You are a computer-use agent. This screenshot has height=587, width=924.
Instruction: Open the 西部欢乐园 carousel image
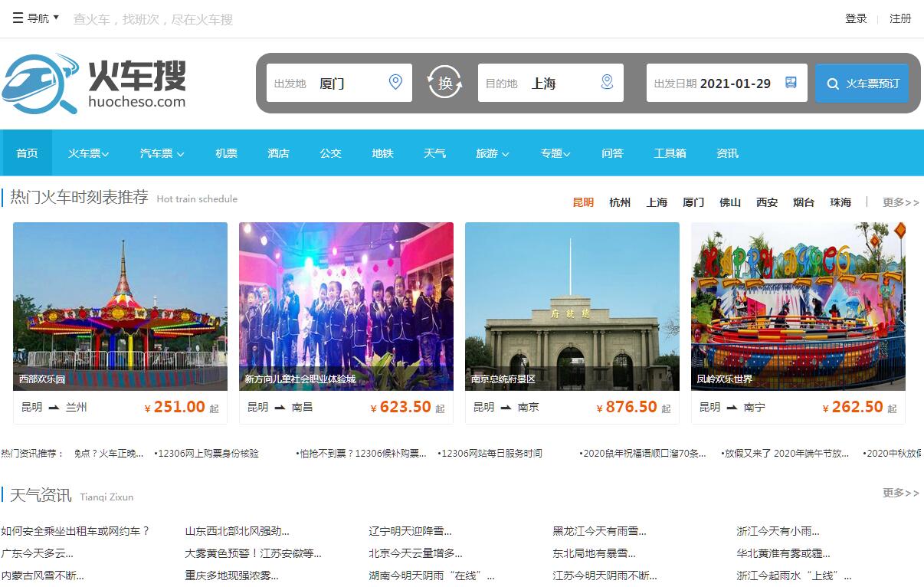[120, 306]
